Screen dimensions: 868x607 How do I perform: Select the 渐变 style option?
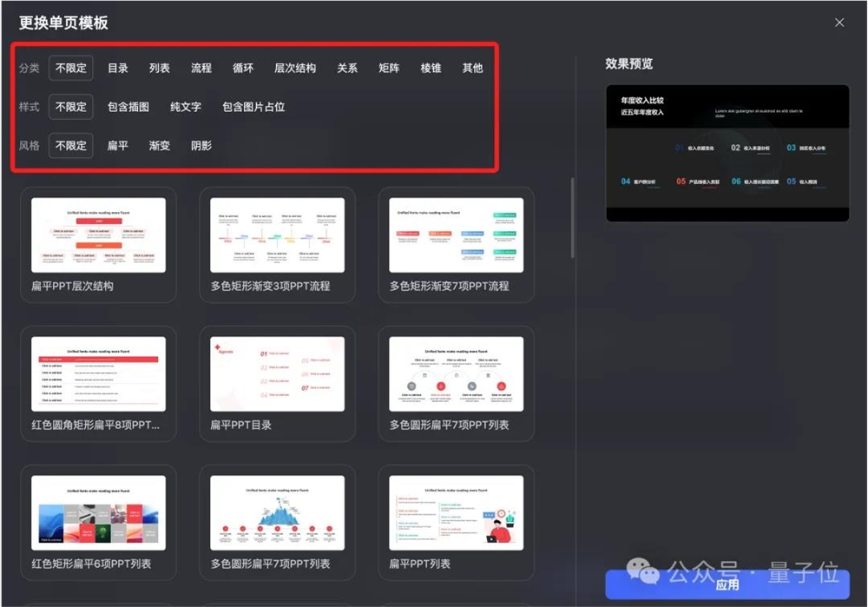[x=159, y=145]
